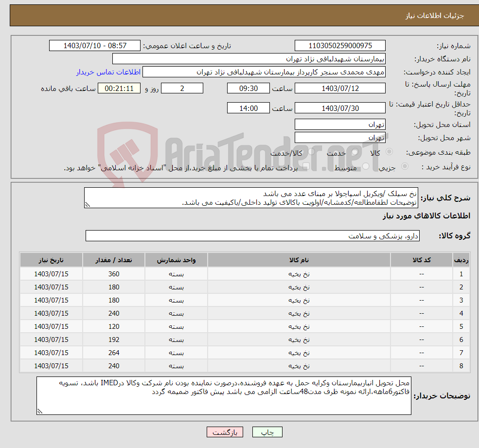Click the Islamic treasury payment note text

click(x=180, y=168)
